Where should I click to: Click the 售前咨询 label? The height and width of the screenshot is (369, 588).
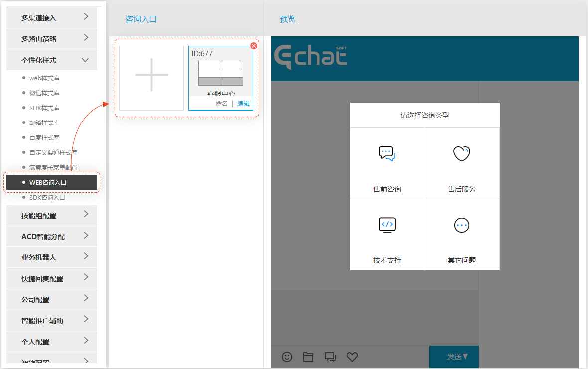387,189
